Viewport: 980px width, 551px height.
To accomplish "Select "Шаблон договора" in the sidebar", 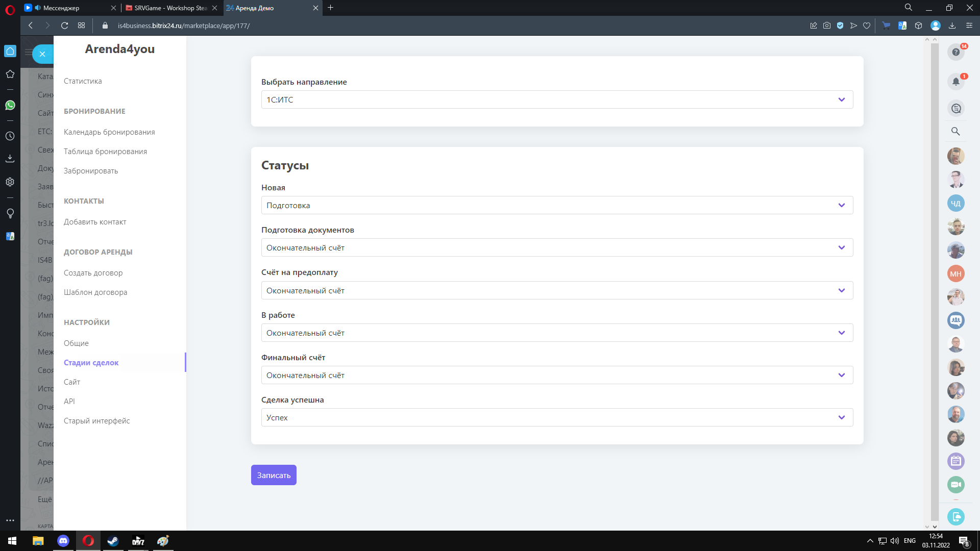I will click(95, 292).
